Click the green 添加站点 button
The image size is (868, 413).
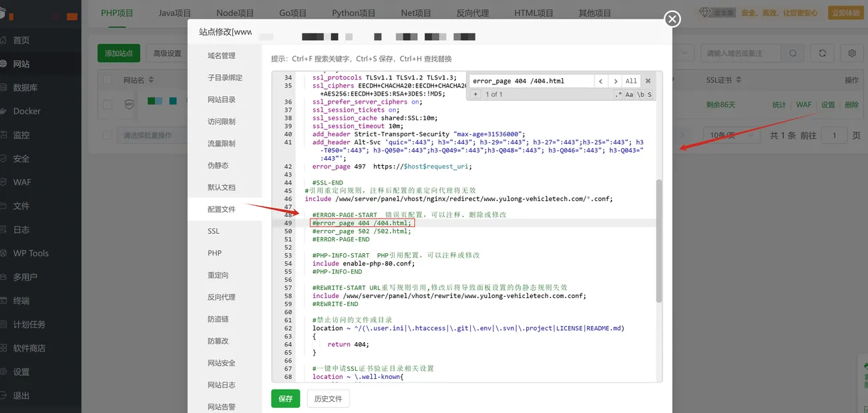[118, 53]
